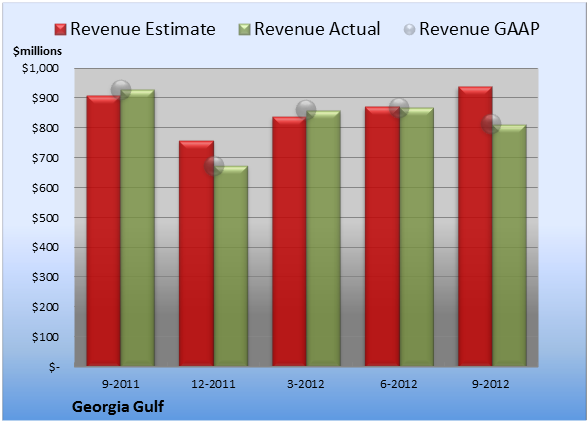Click the '$700' y-axis label

pos(45,158)
